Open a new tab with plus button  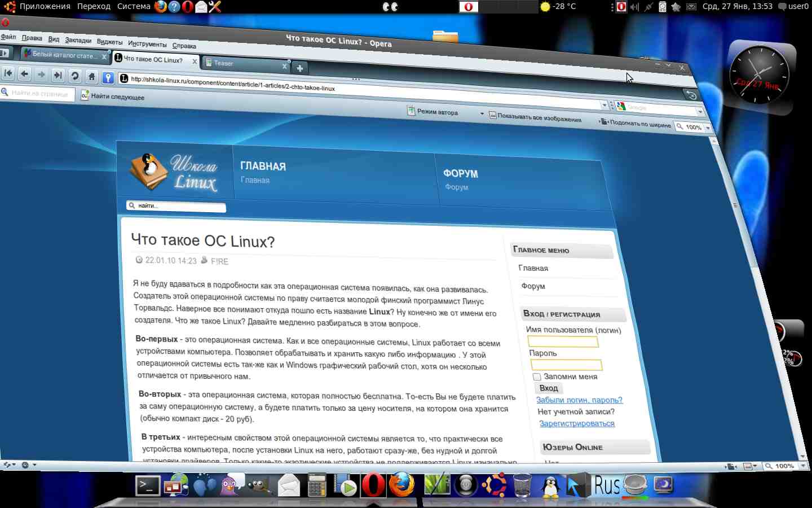(300, 68)
